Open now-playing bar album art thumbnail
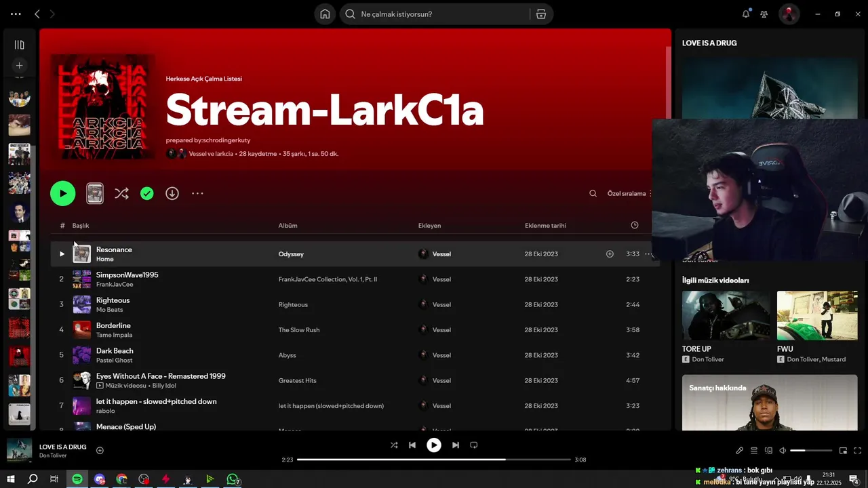868x488 pixels. 19,450
